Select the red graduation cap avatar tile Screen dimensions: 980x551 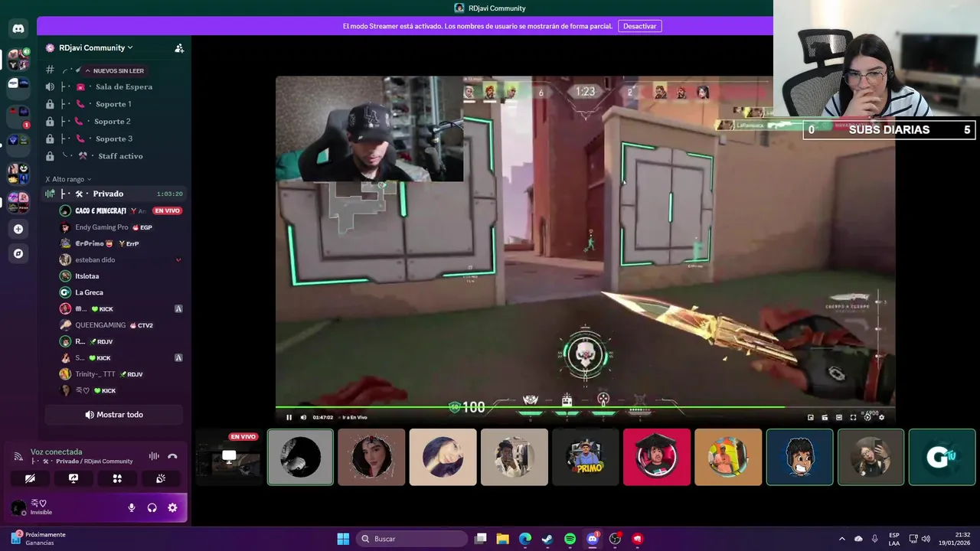(x=657, y=457)
